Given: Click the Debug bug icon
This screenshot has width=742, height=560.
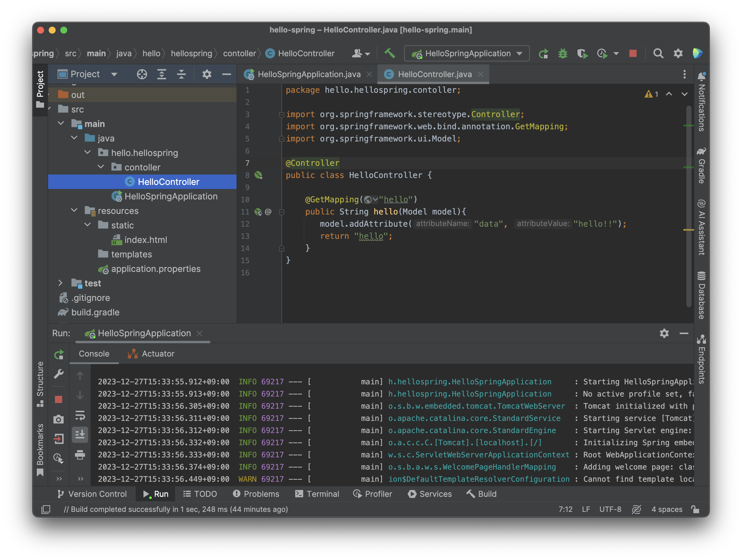Looking at the screenshot, I should coord(563,53).
